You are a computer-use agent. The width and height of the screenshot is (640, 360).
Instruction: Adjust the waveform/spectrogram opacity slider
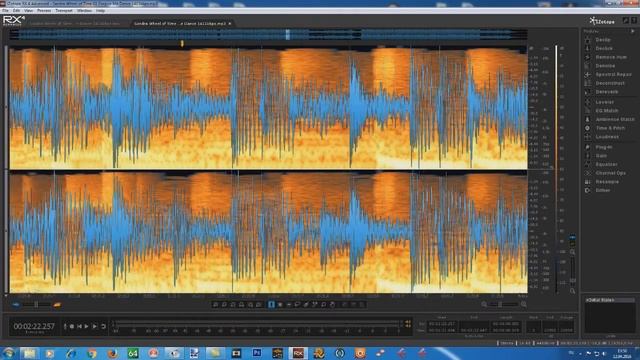(x=36, y=304)
